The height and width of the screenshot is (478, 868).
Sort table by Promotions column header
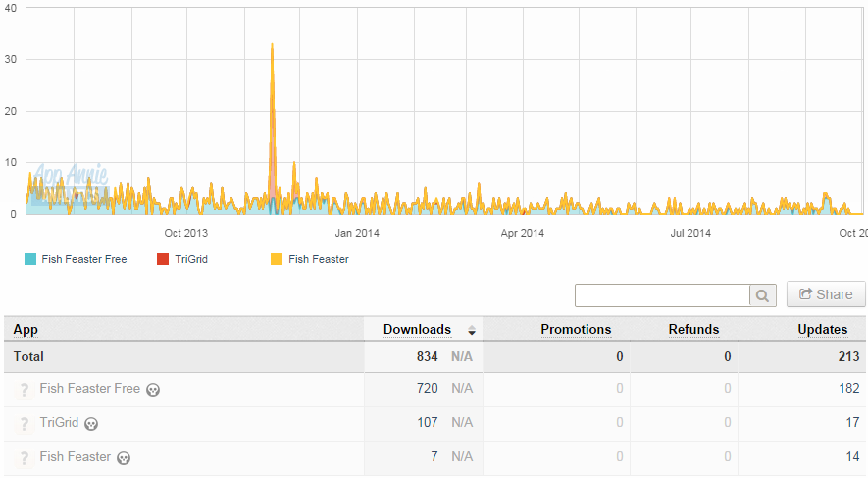pos(576,330)
